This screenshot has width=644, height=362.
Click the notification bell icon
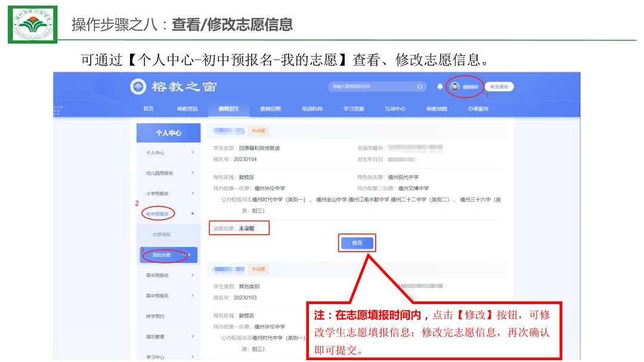coord(440,86)
